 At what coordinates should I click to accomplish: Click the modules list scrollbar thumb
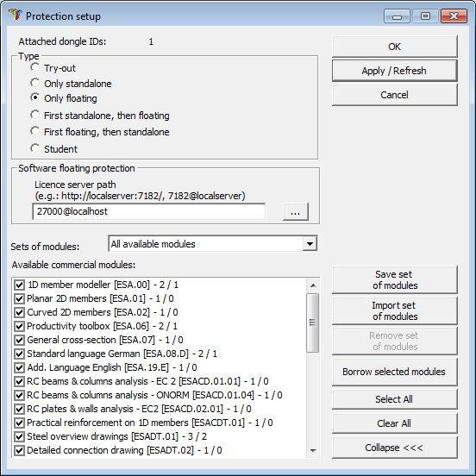(x=313, y=323)
